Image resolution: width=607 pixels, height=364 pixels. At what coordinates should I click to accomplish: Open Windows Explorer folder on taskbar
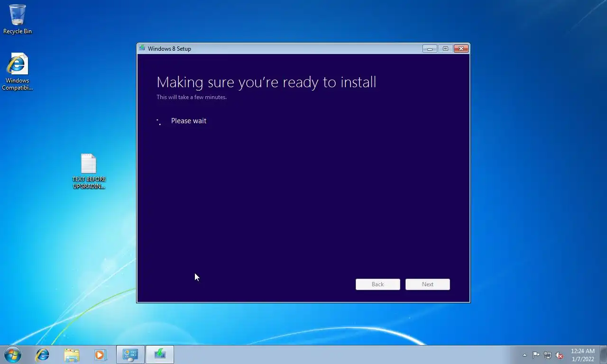click(72, 355)
